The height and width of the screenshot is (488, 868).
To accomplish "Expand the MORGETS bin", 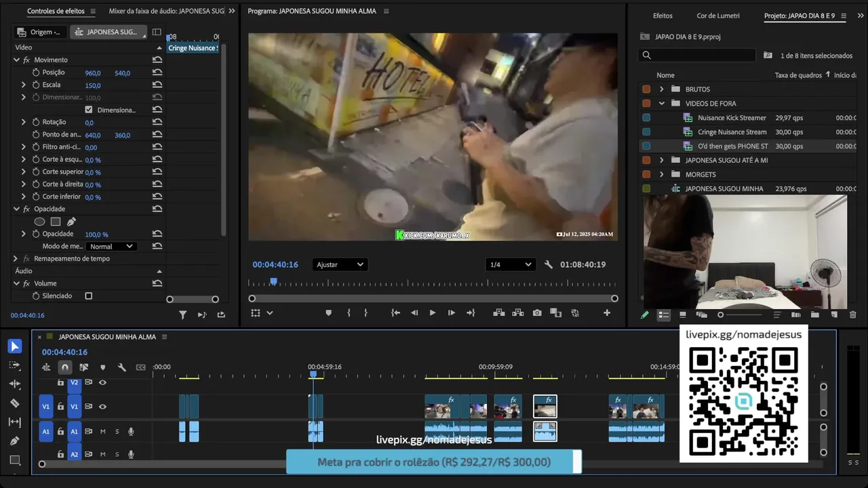I will click(662, 174).
